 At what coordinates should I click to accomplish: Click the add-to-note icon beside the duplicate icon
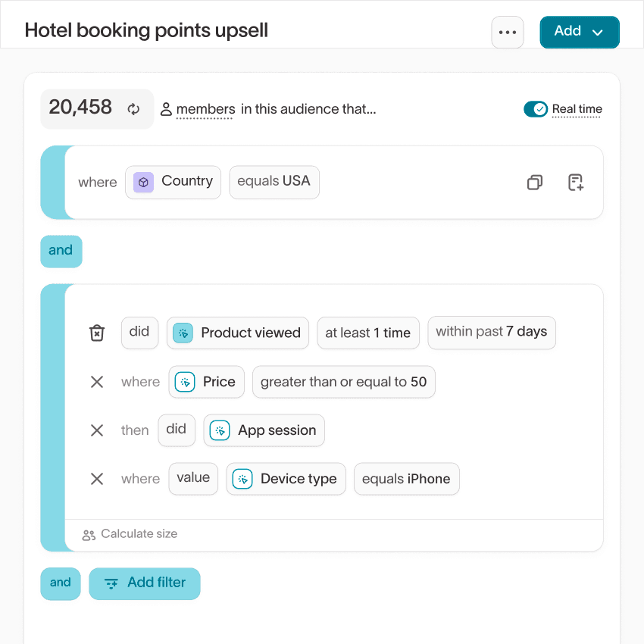[x=575, y=182]
